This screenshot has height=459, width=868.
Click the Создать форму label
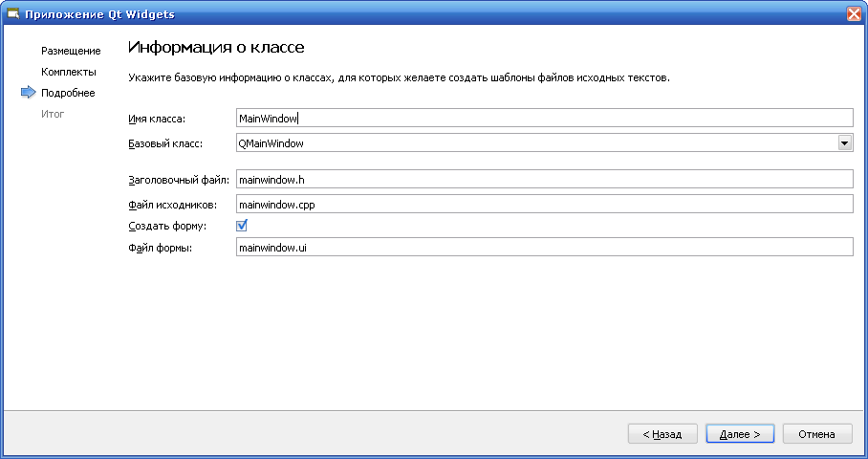pos(167,226)
